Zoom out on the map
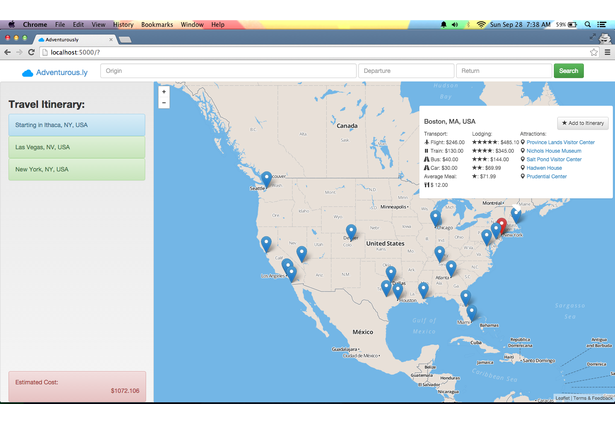 pos(164,103)
